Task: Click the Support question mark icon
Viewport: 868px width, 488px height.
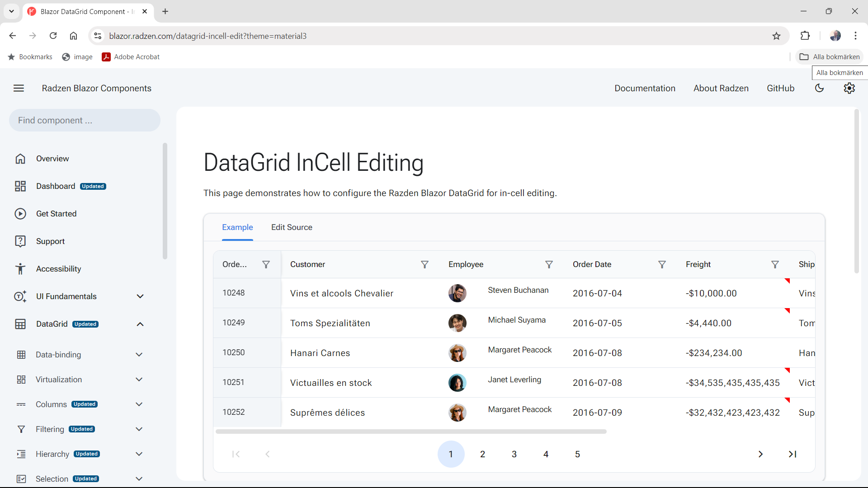Action: pyautogui.click(x=20, y=241)
